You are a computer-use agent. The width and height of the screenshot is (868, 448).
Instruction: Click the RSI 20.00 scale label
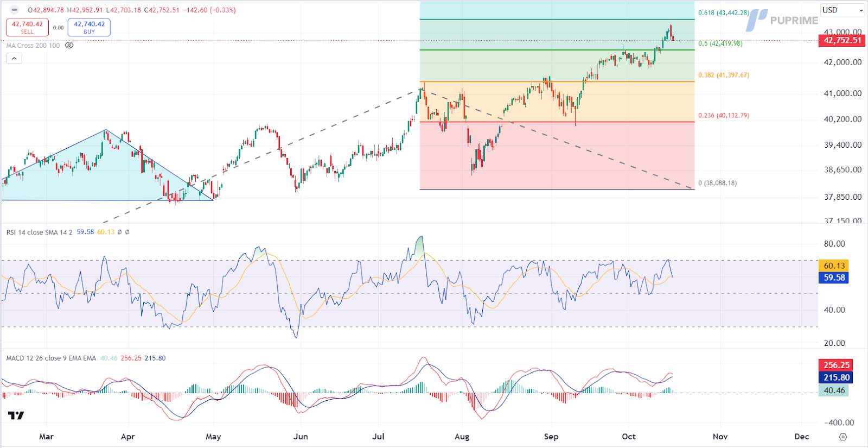click(x=834, y=343)
